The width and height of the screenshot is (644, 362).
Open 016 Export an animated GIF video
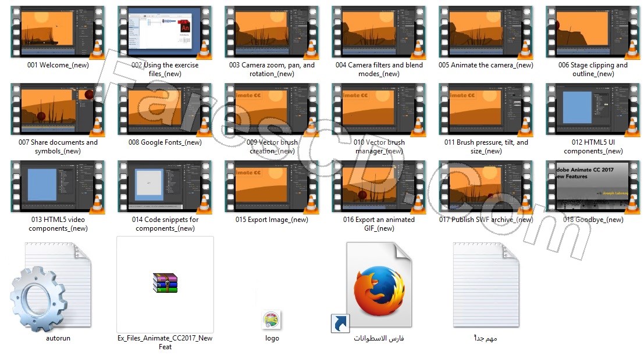pos(379,187)
